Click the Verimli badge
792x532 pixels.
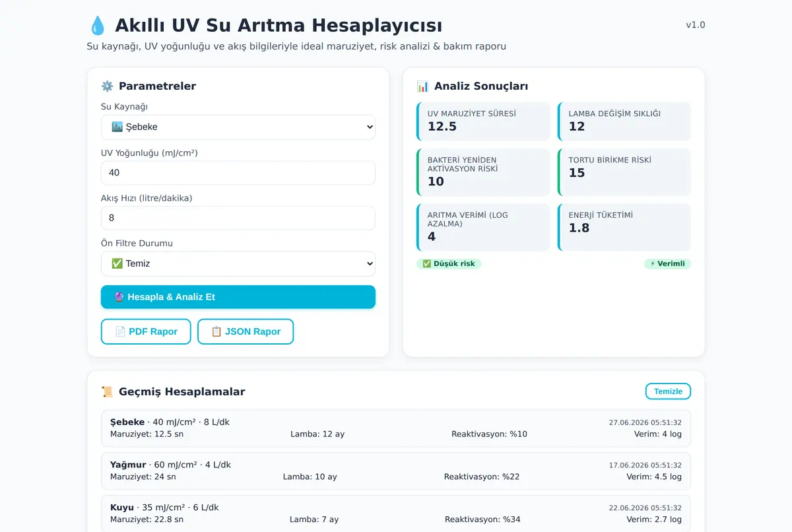pyautogui.click(x=667, y=263)
